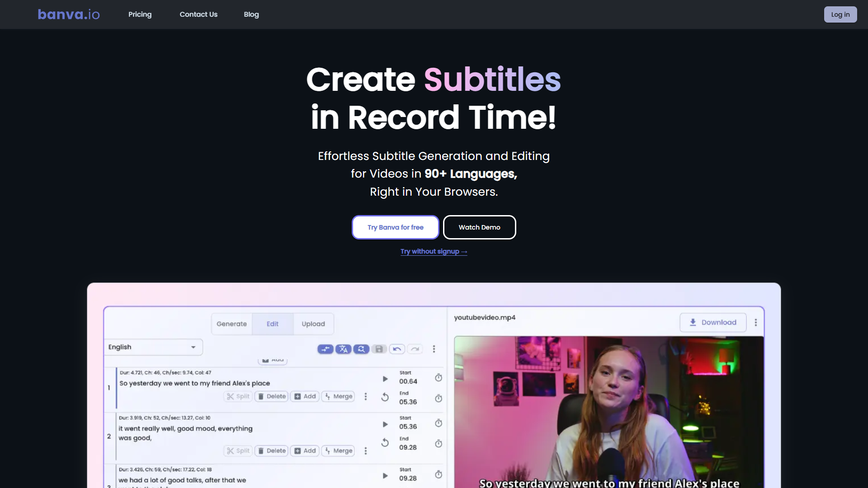The height and width of the screenshot is (488, 868).
Task: Open the three-dot menu in subtitle line 1
Action: [x=366, y=396]
